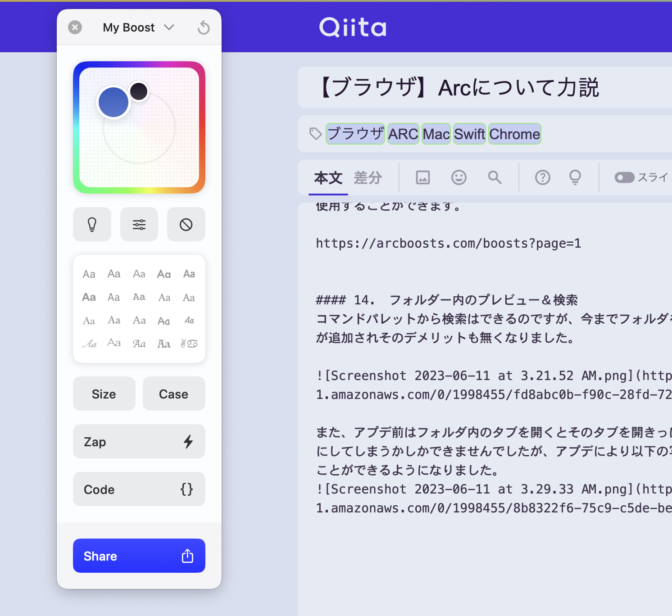Open the Case option

pyautogui.click(x=174, y=394)
